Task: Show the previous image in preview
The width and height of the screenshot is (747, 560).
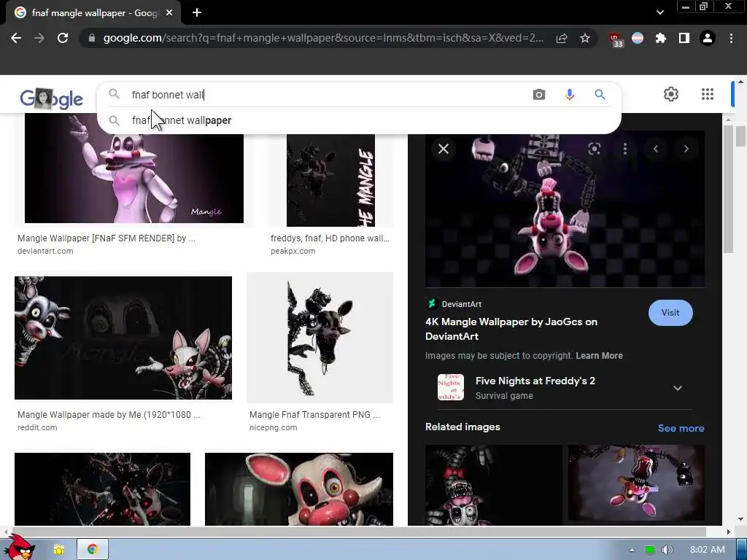Action: pyautogui.click(x=656, y=149)
